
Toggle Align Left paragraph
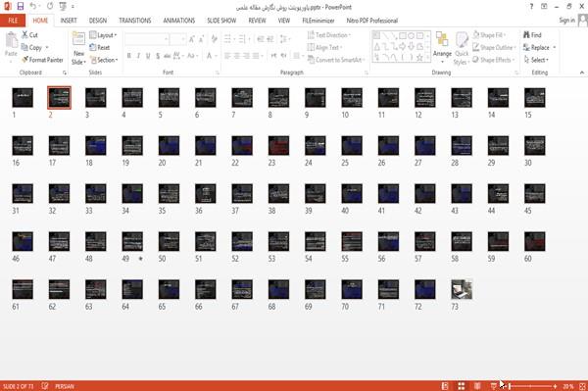point(227,56)
